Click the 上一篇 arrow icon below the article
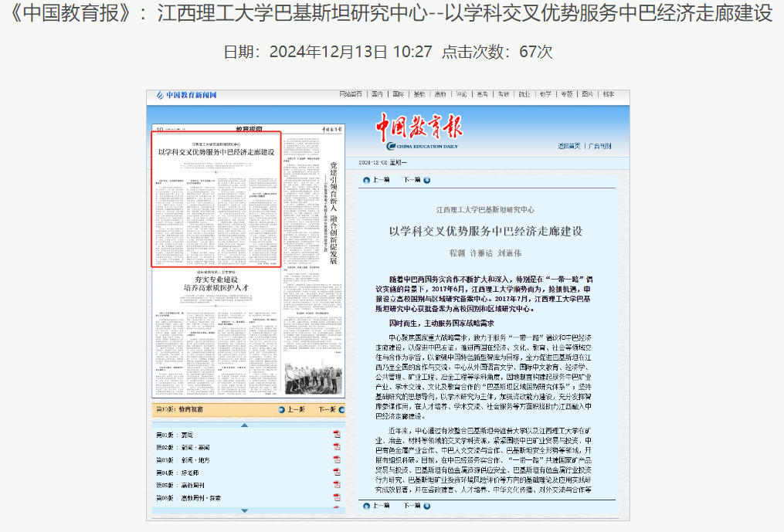 coord(366,506)
